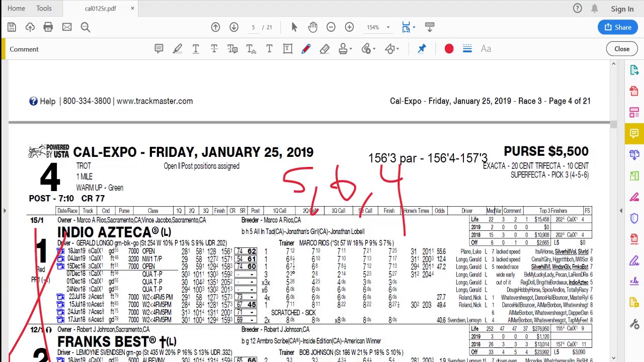Screen dimensions: 644x362
Task: Open the Combine Files side tool
Action: pyautogui.click(x=634, y=154)
